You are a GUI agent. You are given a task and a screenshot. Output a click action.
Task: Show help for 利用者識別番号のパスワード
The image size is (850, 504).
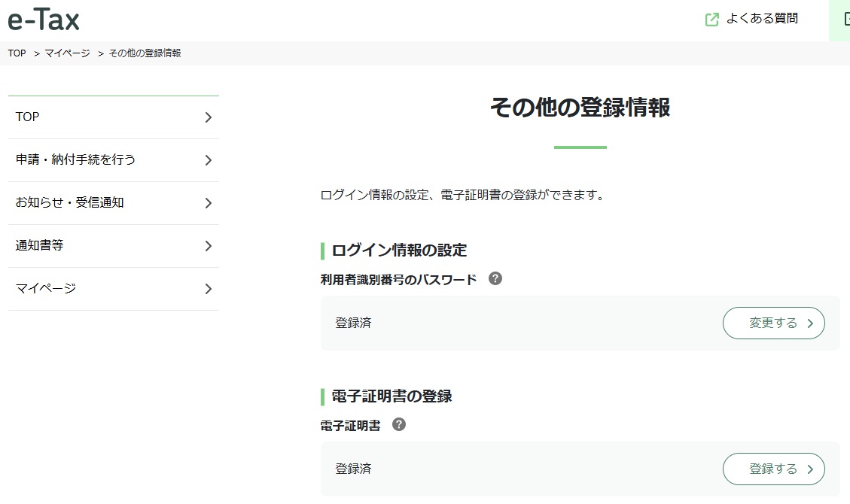pos(495,278)
